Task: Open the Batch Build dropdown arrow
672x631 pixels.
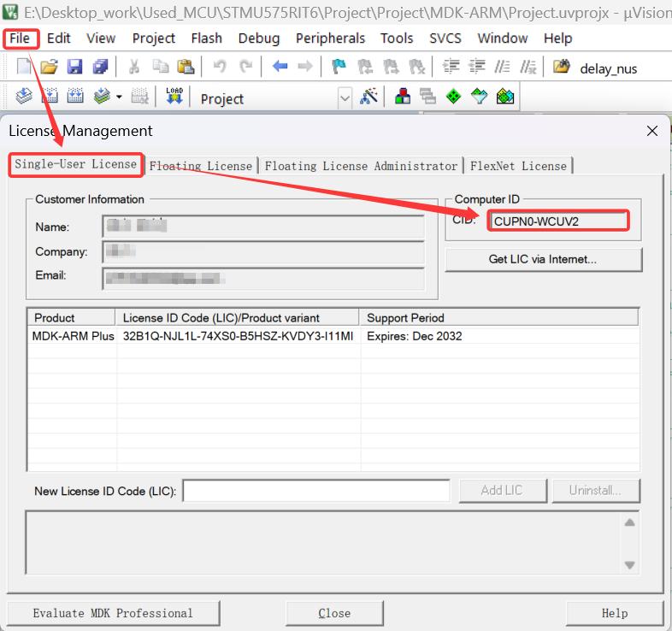Action: pyautogui.click(x=119, y=97)
